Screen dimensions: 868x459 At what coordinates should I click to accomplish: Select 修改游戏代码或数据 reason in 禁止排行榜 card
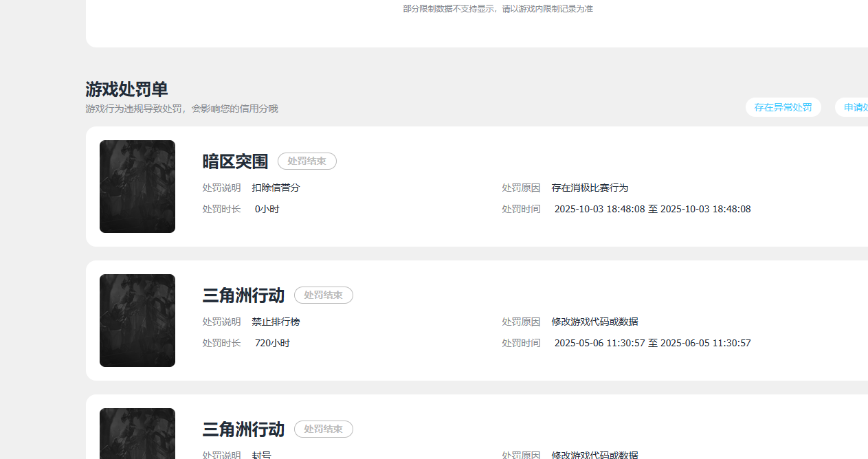pos(594,322)
